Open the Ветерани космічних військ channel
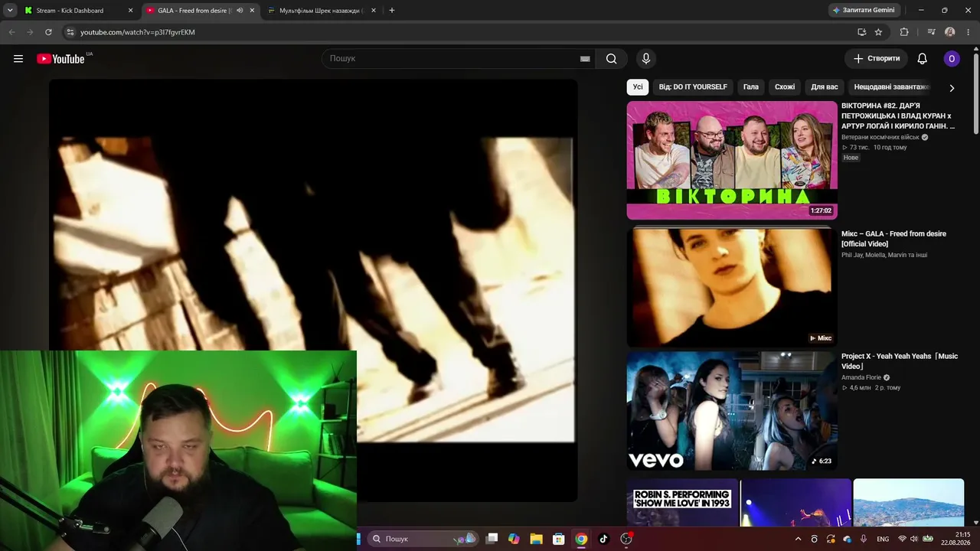This screenshot has height=551, width=980. [x=880, y=138]
